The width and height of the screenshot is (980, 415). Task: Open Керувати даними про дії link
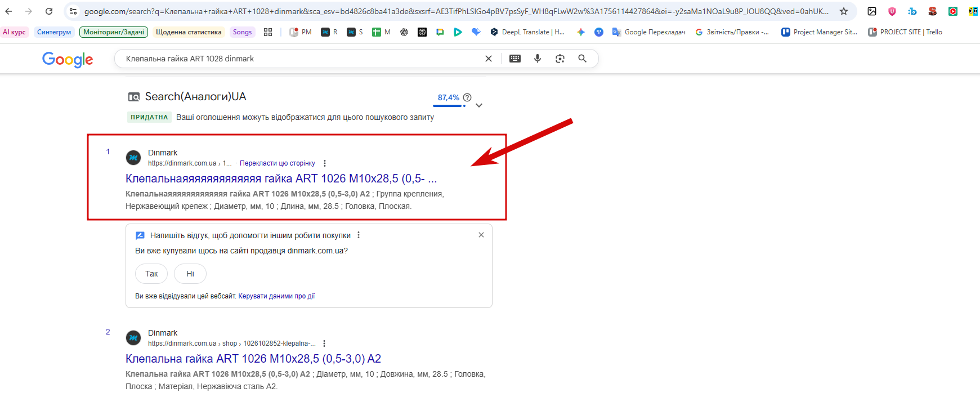tap(276, 296)
